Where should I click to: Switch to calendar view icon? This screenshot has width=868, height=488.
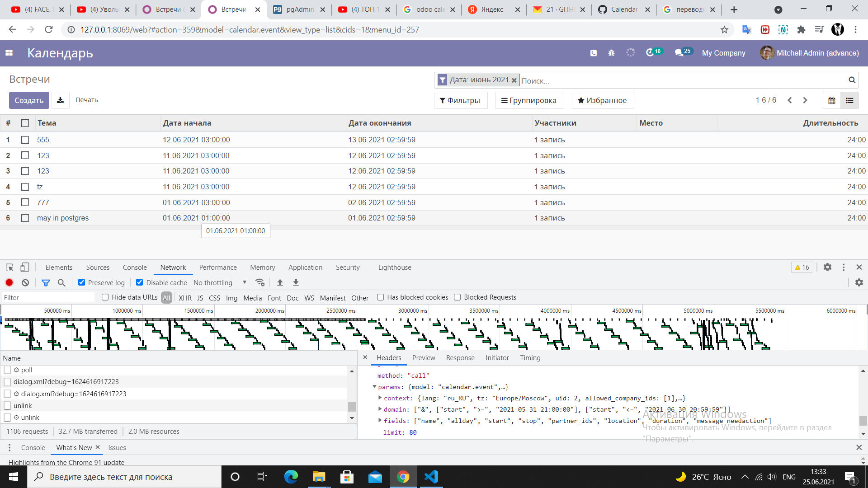coord(831,100)
